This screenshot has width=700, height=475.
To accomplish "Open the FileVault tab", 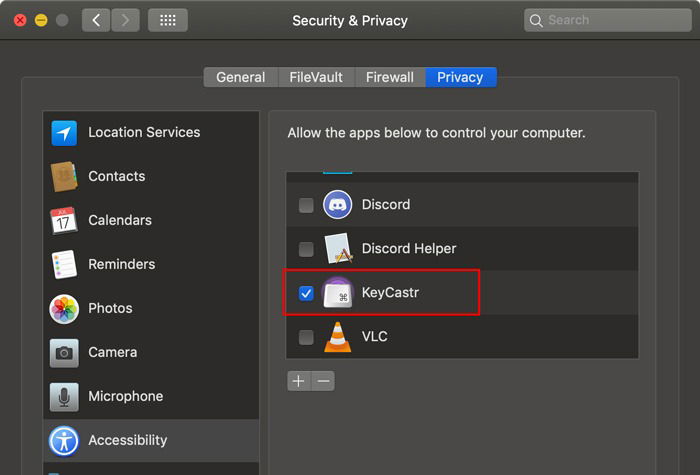I will pyautogui.click(x=316, y=77).
